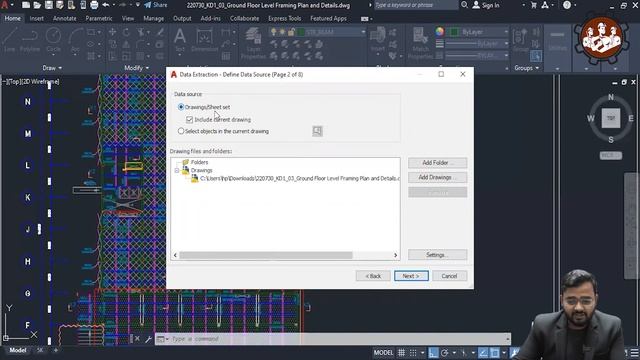Viewport: 640px width, 360px height.
Task: Click the Next button
Action: point(411,276)
